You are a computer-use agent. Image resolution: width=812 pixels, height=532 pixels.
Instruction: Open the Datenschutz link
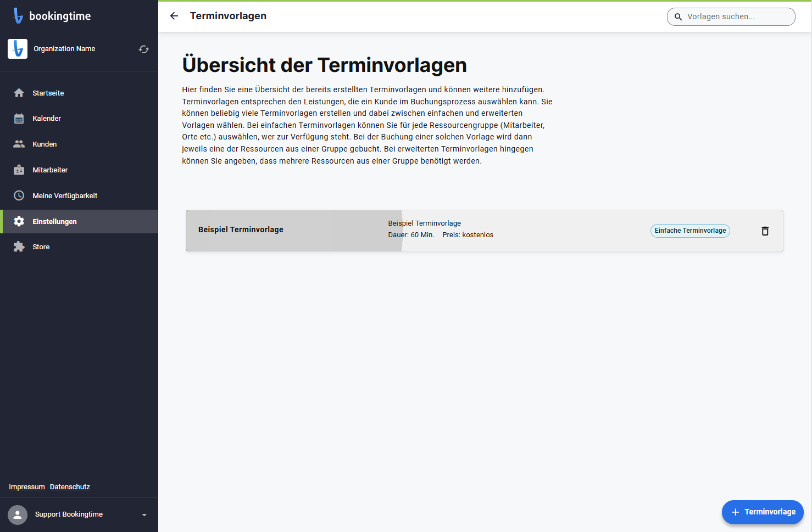(70, 487)
